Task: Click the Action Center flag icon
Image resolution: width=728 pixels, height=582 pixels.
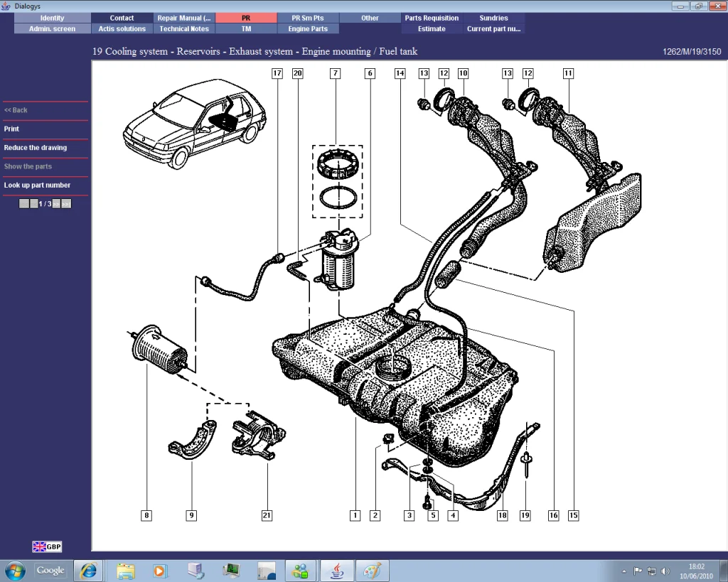Action: coord(638,571)
